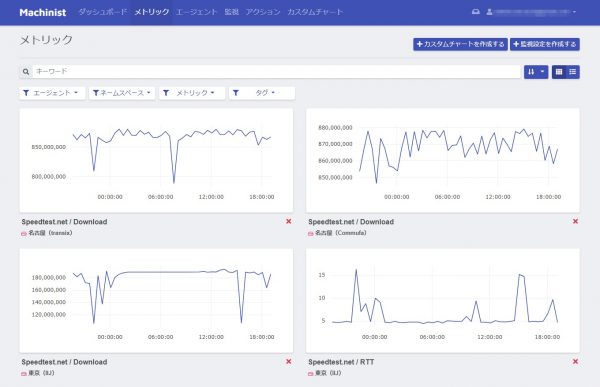Screen dimensions: 600x387
Task: Delete the 名古屋 (Commufa) Download metric
Action: pyautogui.click(x=575, y=221)
